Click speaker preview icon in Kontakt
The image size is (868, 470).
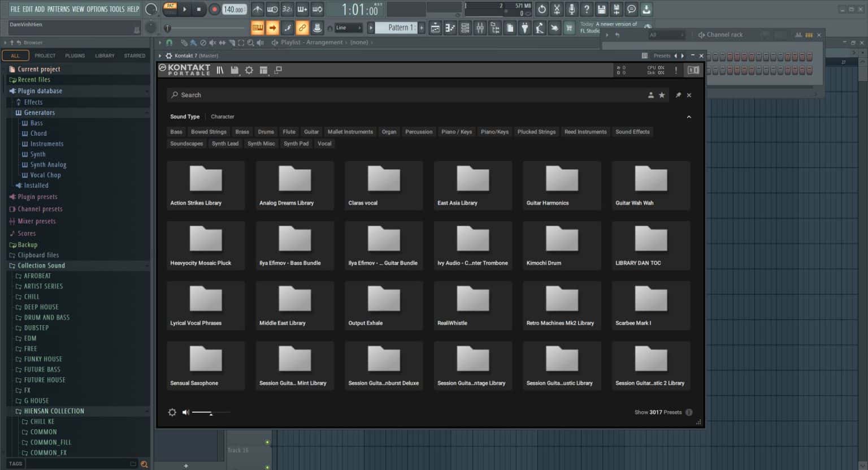[185, 412]
